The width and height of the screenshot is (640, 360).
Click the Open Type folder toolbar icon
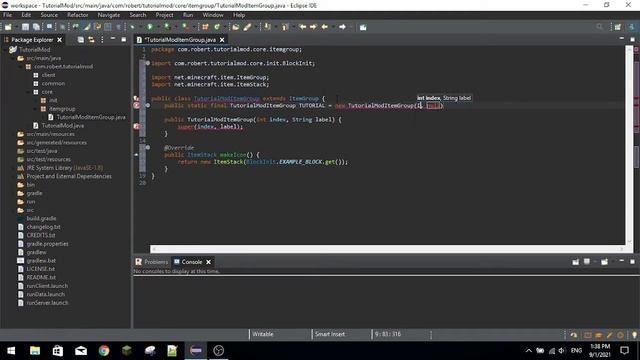coord(236,27)
